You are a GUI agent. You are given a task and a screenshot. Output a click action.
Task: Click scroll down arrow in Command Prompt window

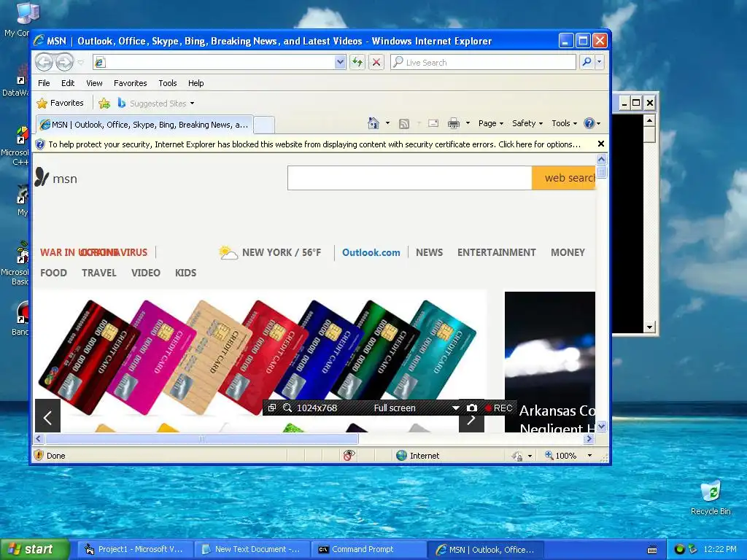pos(649,327)
